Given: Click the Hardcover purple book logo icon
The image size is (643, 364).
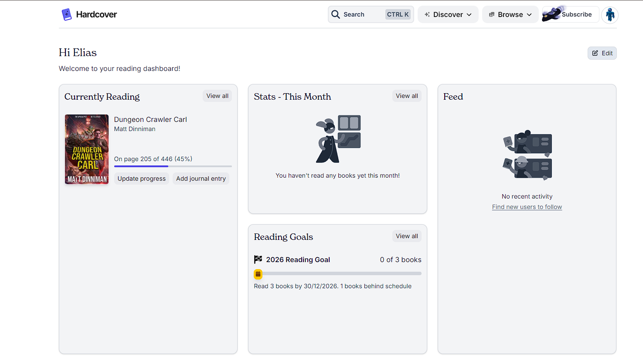Looking at the screenshot, I should coord(66,14).
